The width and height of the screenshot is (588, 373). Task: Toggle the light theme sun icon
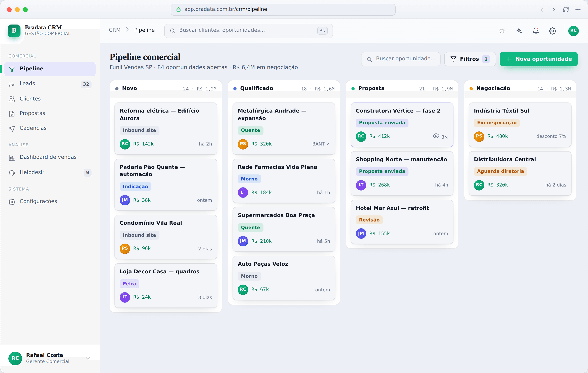point(502,31)
